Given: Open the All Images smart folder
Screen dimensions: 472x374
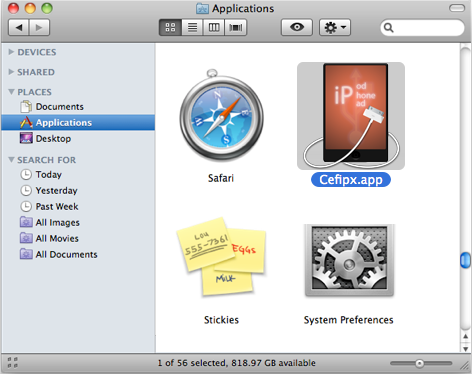Looking at the screenshot, I should point(78,223).
